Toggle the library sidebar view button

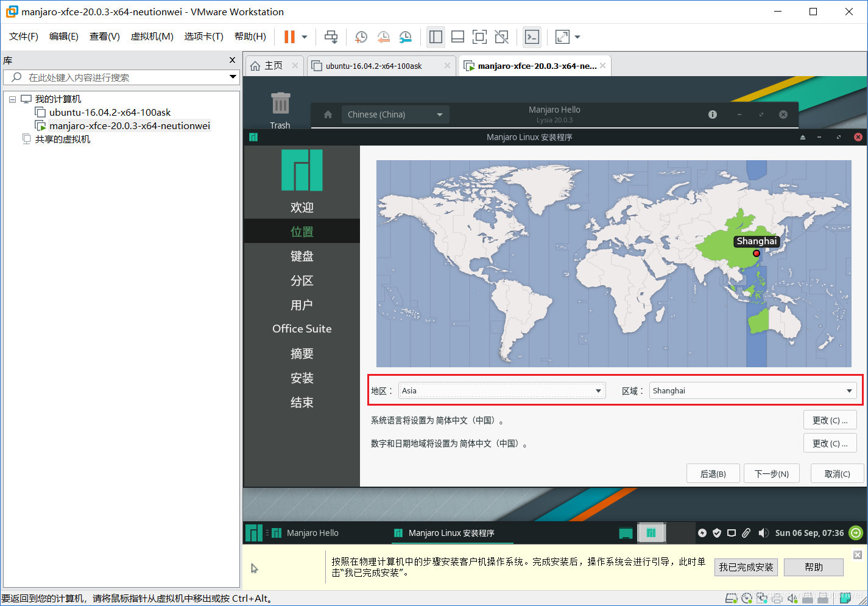click(436, 37)
